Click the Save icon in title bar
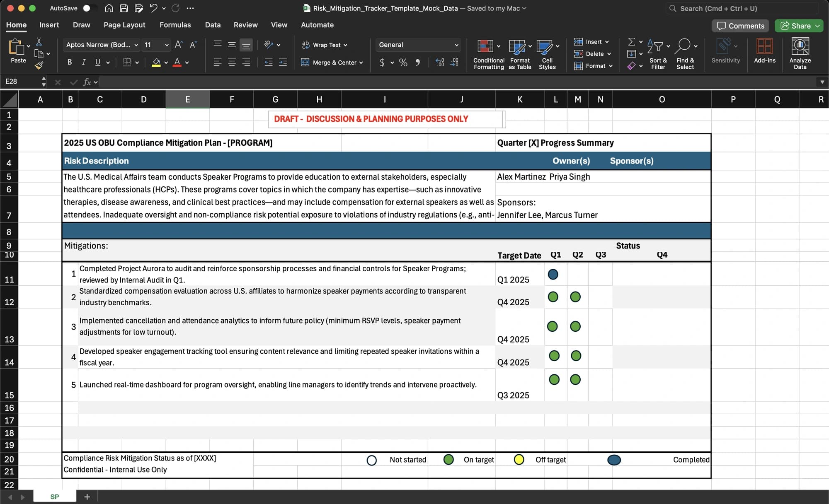The width and height of the screenshot is (829, 504). point(124,8)
